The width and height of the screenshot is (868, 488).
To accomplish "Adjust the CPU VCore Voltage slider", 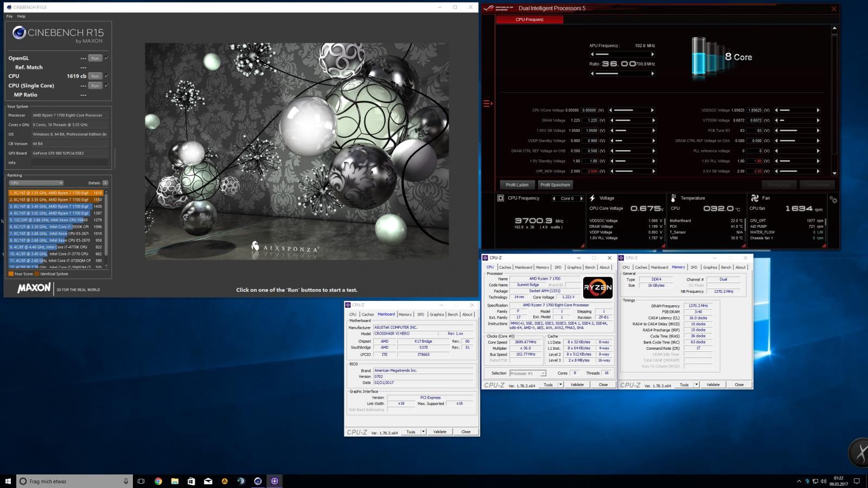I will coord(631,110).
